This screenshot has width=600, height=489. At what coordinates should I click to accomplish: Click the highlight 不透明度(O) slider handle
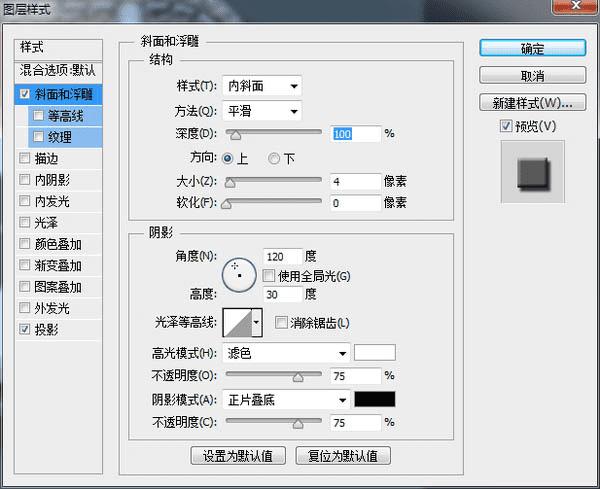[x=298, y=377]
